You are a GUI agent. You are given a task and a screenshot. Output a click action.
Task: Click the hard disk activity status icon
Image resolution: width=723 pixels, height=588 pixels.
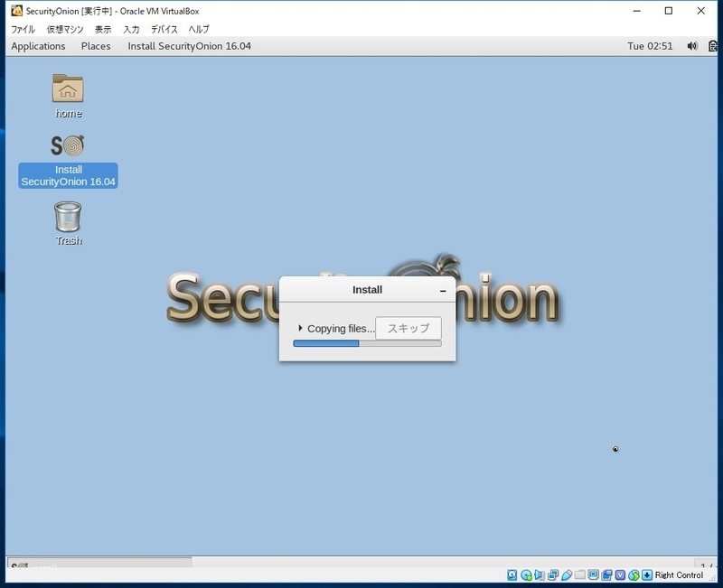click(512, 574)
